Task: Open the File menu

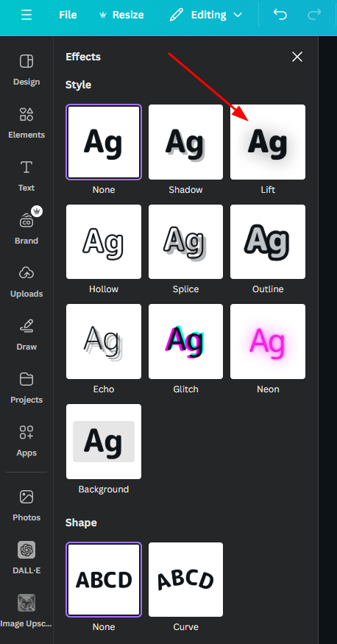Action: 68,15
